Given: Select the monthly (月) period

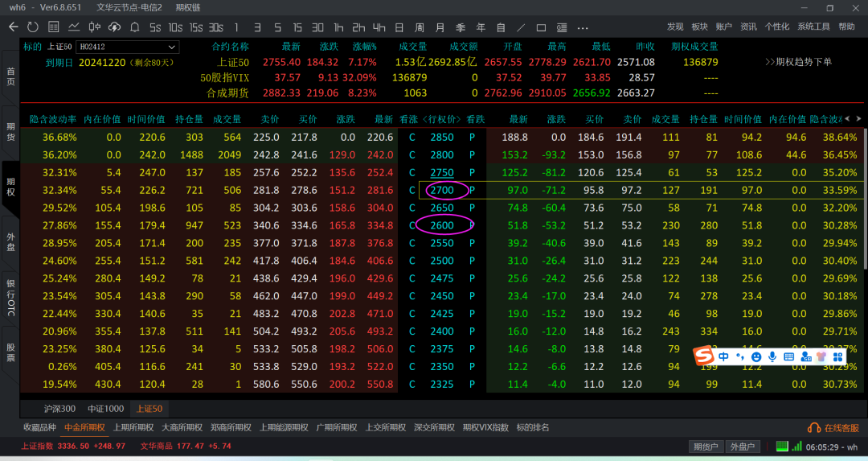Looking at the screenshot, I should pyautogui.click(x=440, y=27).
